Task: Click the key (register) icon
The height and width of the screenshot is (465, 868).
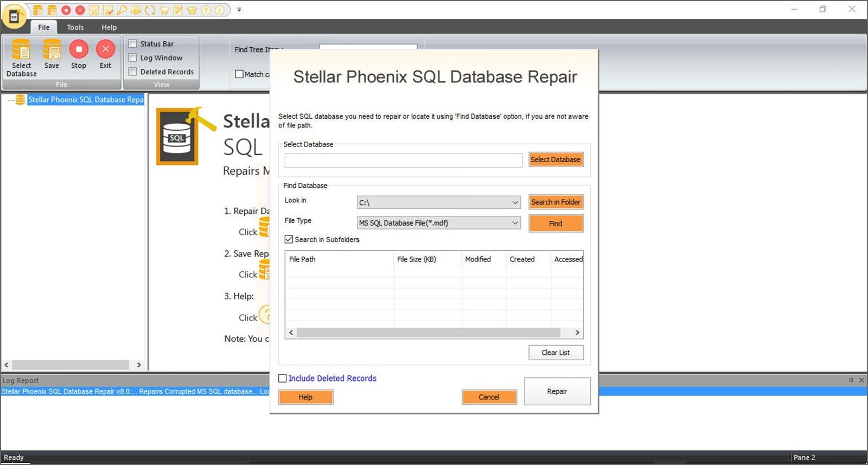Action: [122, 10]
